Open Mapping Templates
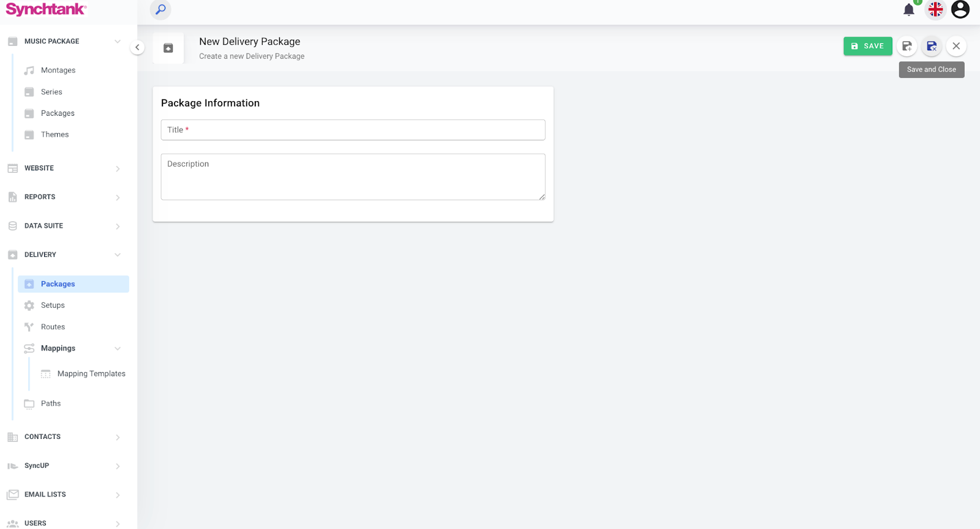Screen dimensions: 980x529 [x=91, y=374]
